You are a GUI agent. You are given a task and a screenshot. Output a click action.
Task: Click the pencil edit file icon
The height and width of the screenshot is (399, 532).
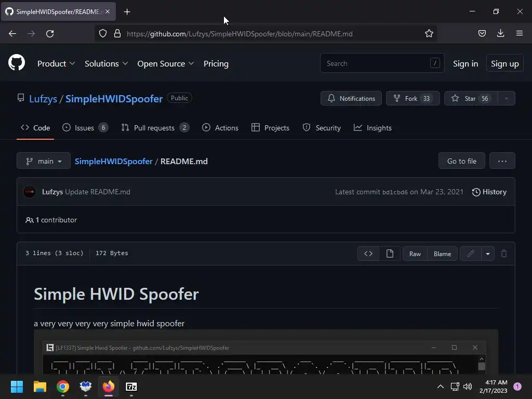471,254
